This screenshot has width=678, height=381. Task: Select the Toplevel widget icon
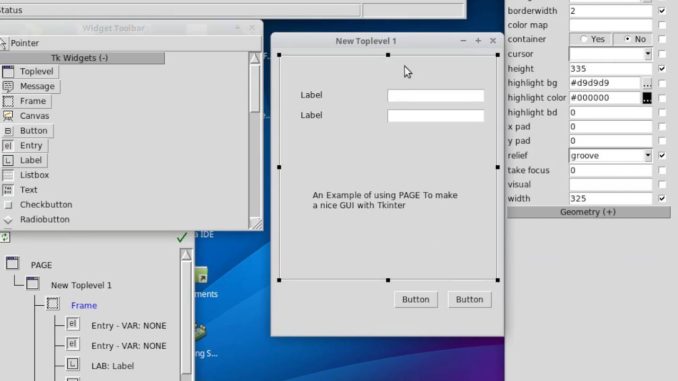pos(8,72)
